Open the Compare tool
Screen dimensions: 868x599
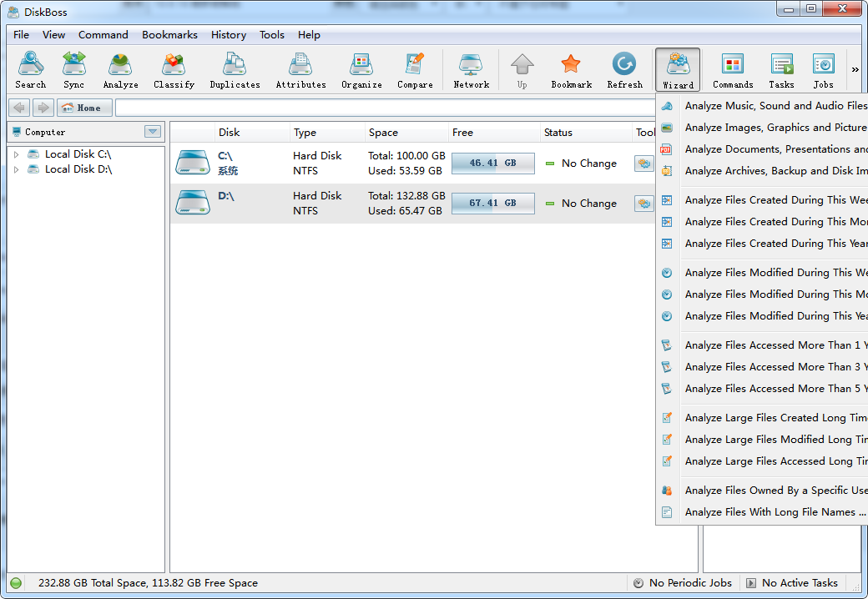pos(415,70)
